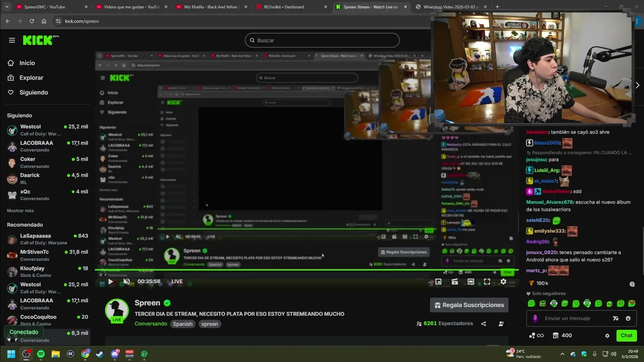Screen dimensions: 644x362
Task: Unmute the stream player volume
Action: (x=126, y=282)
